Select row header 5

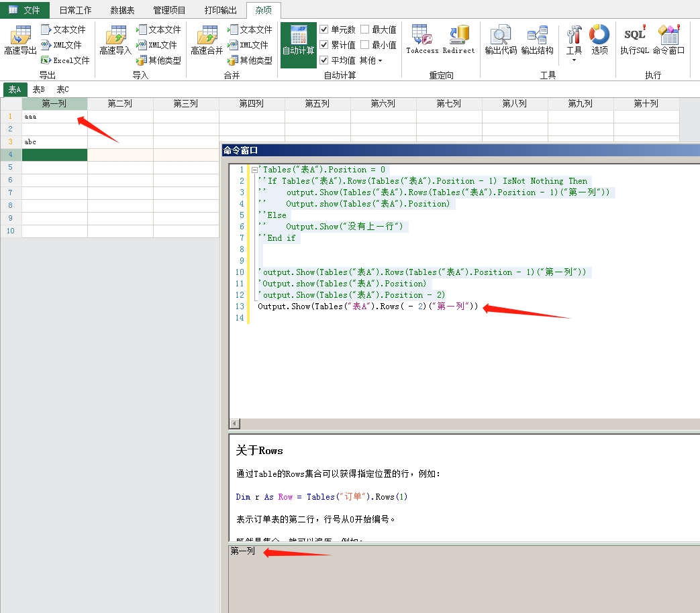pyautogui.click(x=11, y=167)
